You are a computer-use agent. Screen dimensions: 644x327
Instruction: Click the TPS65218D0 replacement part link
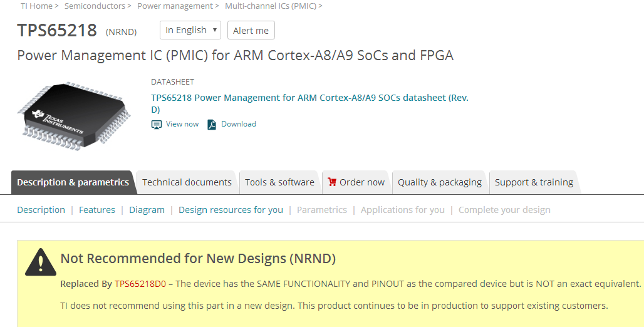pos(140,284)
